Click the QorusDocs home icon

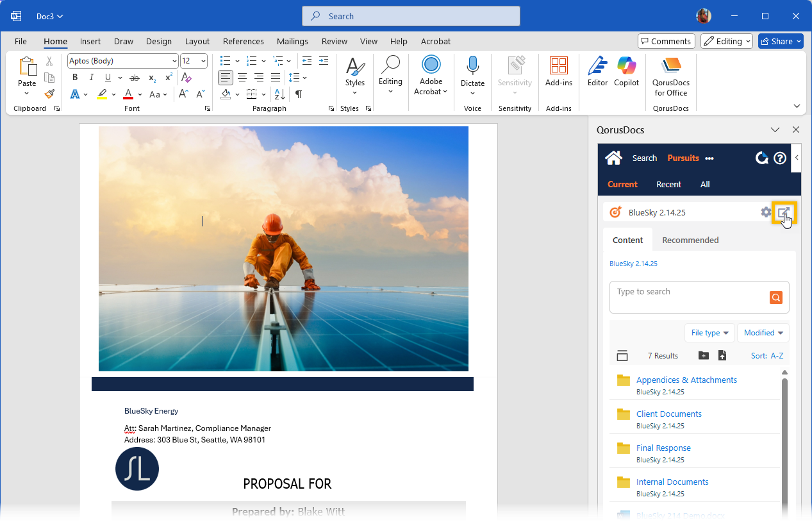613,158
